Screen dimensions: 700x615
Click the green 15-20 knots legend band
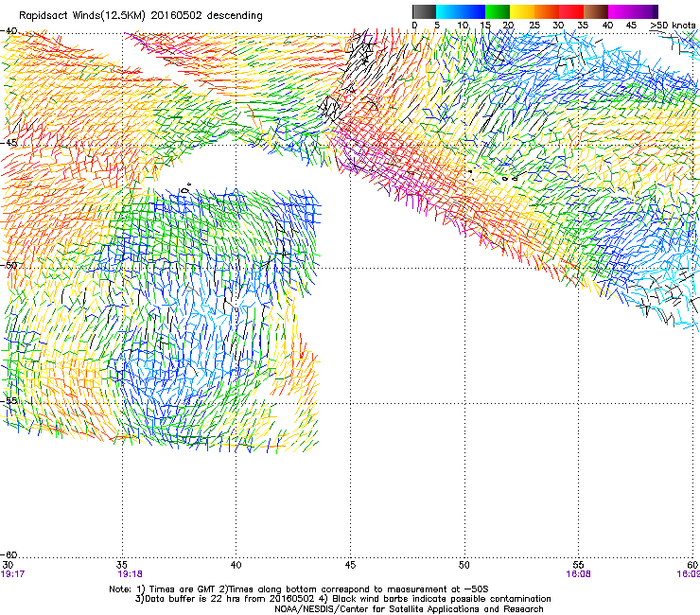point(498,11)
